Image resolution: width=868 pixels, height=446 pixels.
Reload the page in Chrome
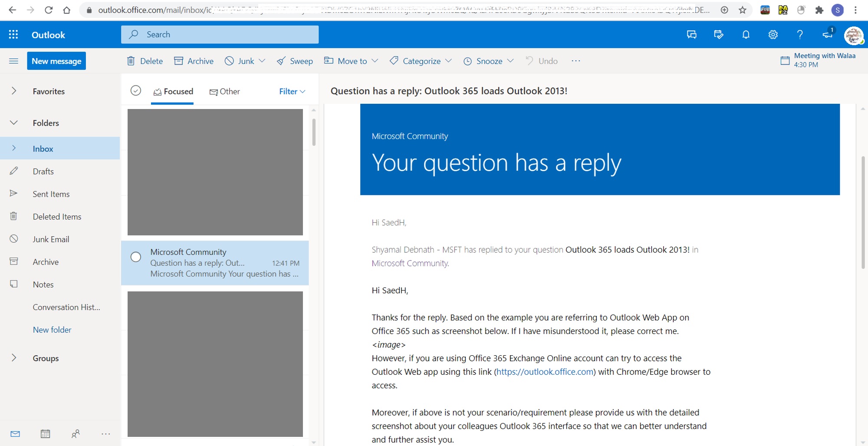(49, 10)
